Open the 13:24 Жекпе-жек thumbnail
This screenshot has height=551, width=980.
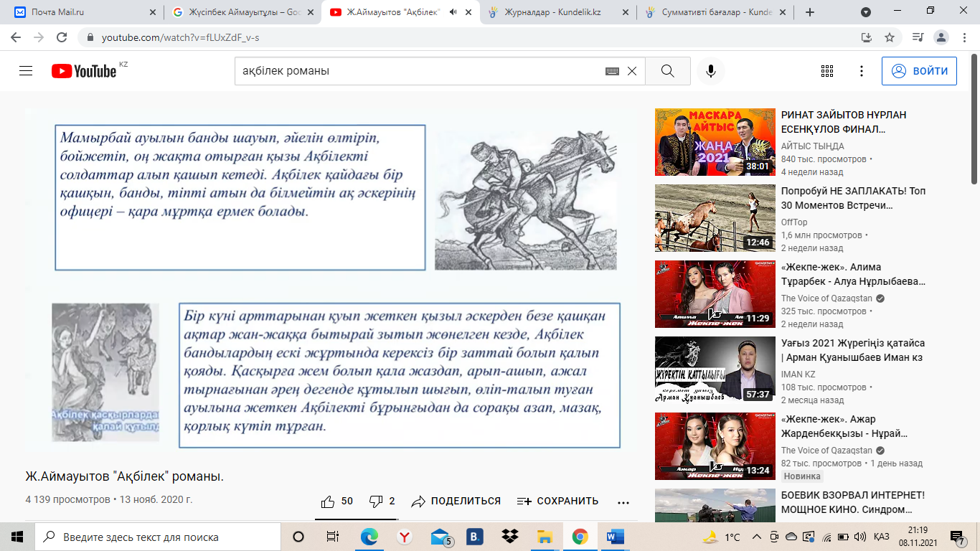(715, 446)
